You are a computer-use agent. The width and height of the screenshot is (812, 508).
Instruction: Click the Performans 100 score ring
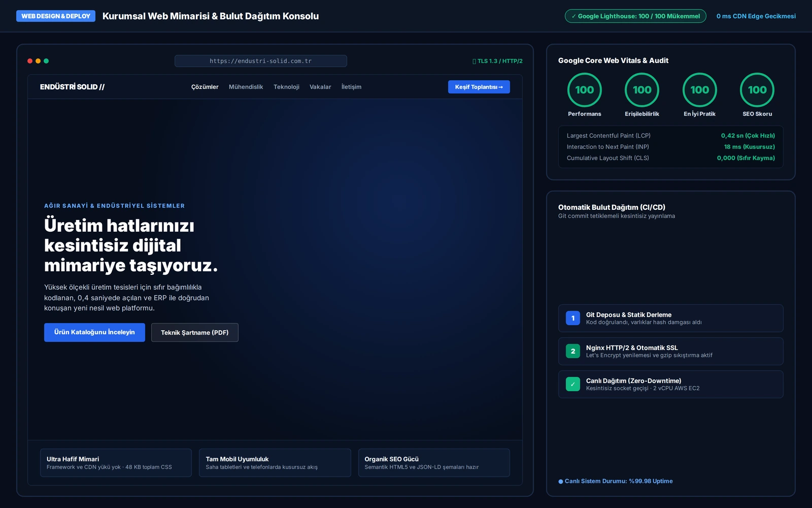(585, 90)
